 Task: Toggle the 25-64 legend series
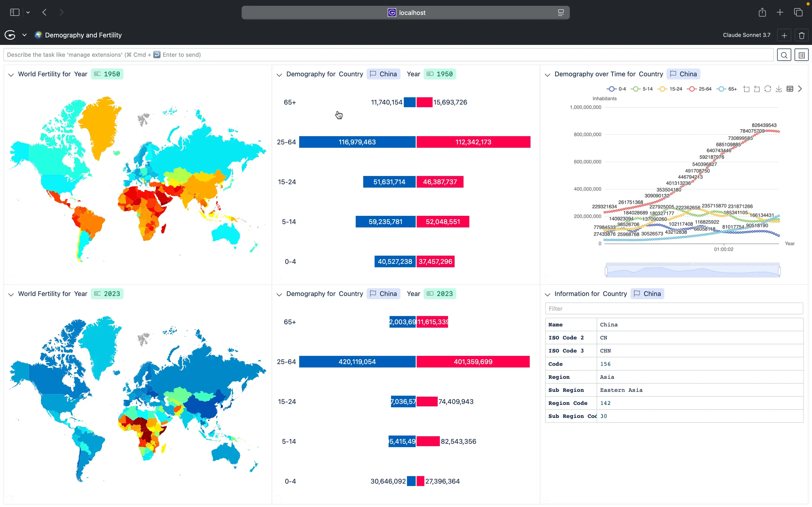(x=699, y=89)
